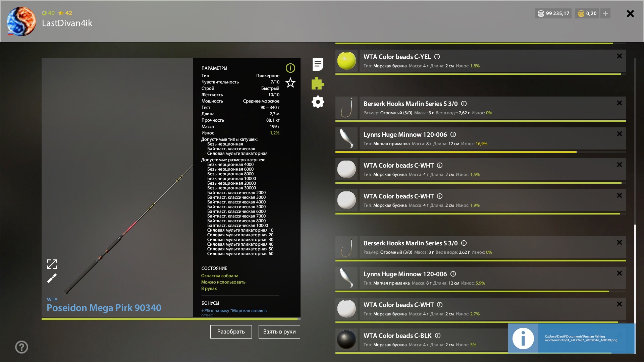Click the Тест 90 – 340 г parameter
Screen dimensions: 644x362
click(x=240, y=108)
